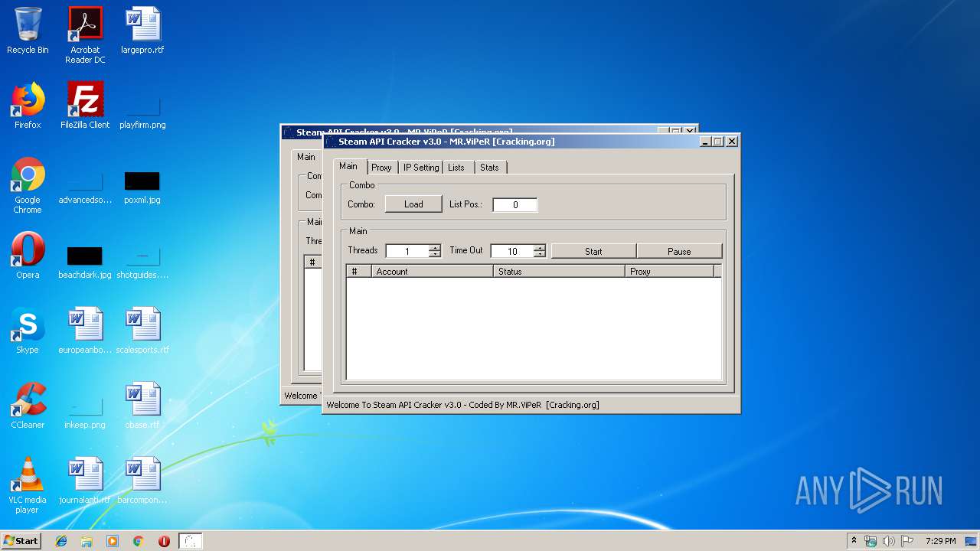The width and height of the screenshot is (980, 551).
Task: Click volume speaker tray icon
Action: [x=888, y=541]
